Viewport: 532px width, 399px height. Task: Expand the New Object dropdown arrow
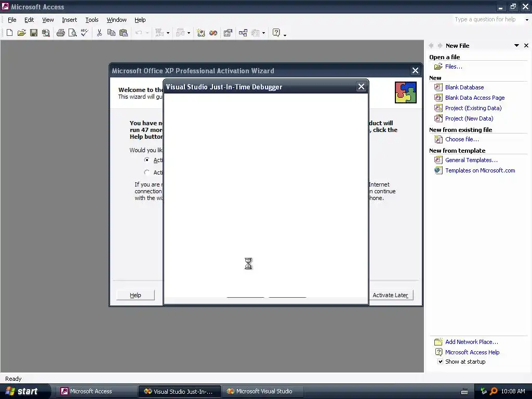tap(263, 33)
